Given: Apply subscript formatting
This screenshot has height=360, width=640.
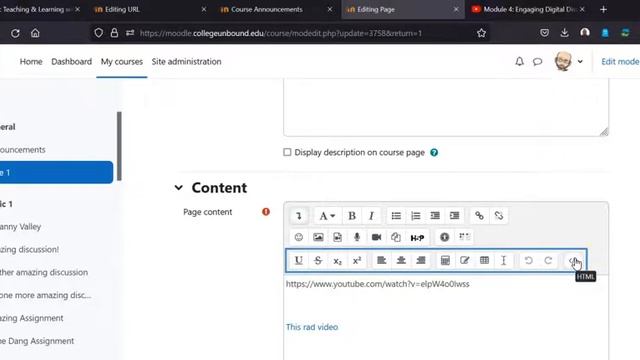Looking at the screenshot, I should coord(338,260).
